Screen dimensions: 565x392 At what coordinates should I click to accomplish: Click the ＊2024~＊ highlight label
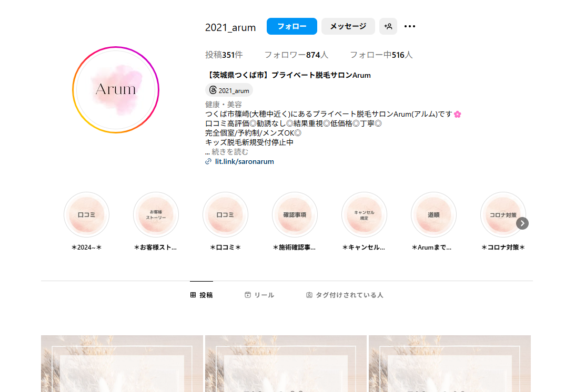(x=86, y=247)
